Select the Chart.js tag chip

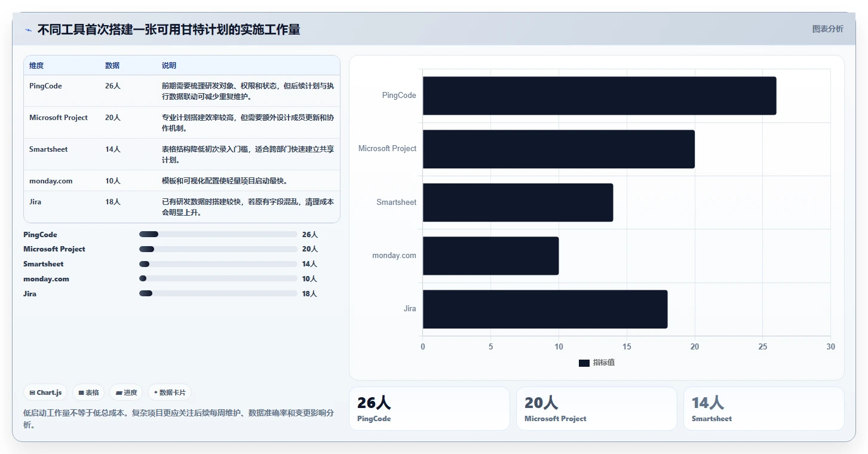pyautogui.click(x=46, y=392)
